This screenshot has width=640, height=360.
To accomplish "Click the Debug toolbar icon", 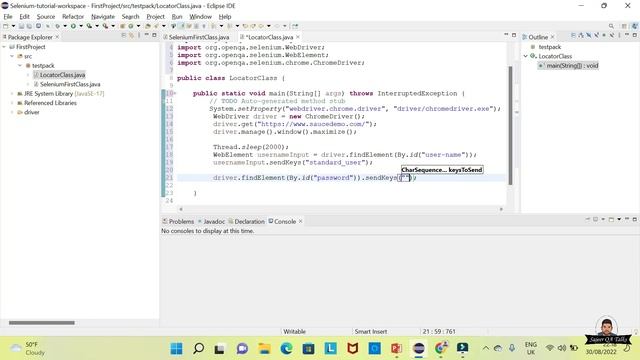I will [58, 26].
